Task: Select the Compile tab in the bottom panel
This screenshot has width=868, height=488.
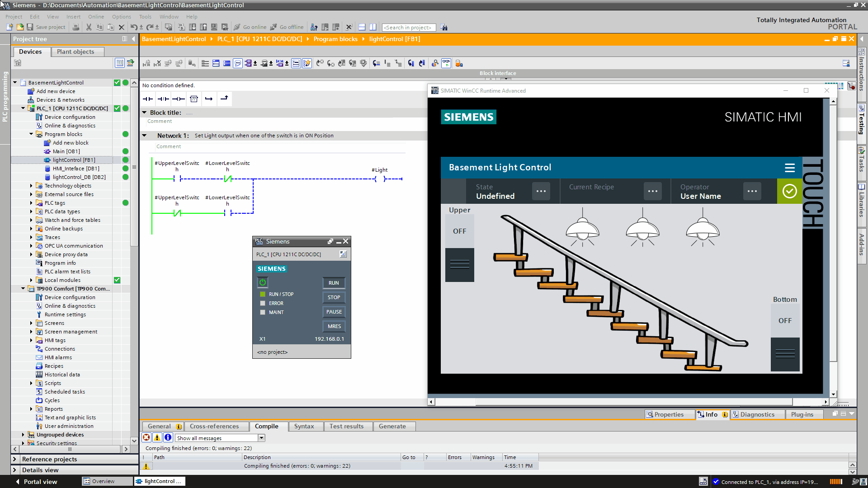Action: click(266, 426)
